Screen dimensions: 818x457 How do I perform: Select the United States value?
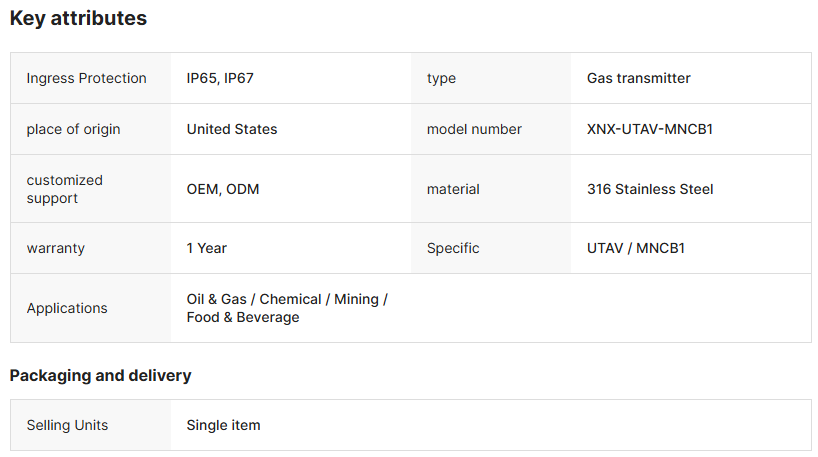tap(232, 129)
